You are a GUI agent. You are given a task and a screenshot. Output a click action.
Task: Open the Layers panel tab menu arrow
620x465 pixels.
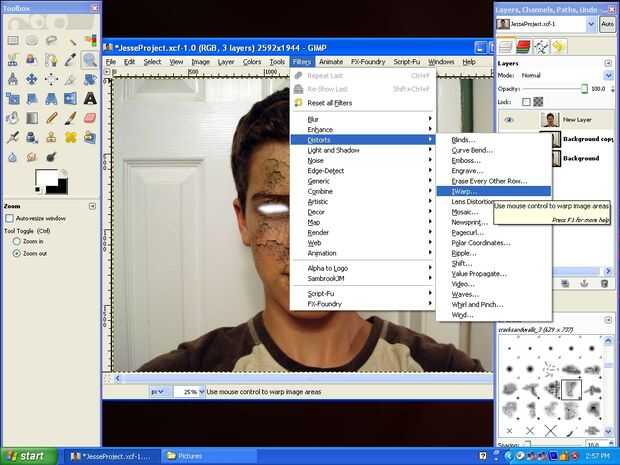[x=608, y=63]
